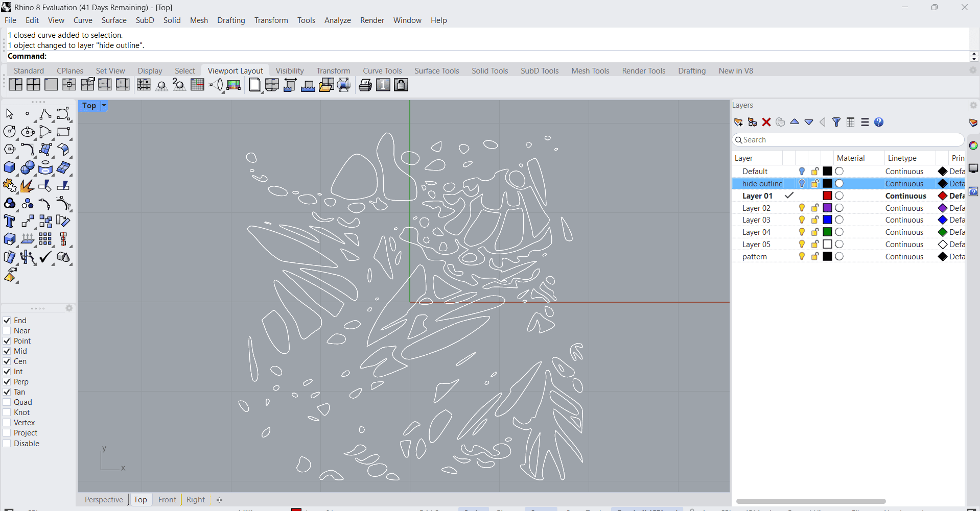The image size is (980, 511).
Task: Click the New Layer icon
Action: pyautogui.click(x=738, y=122)
